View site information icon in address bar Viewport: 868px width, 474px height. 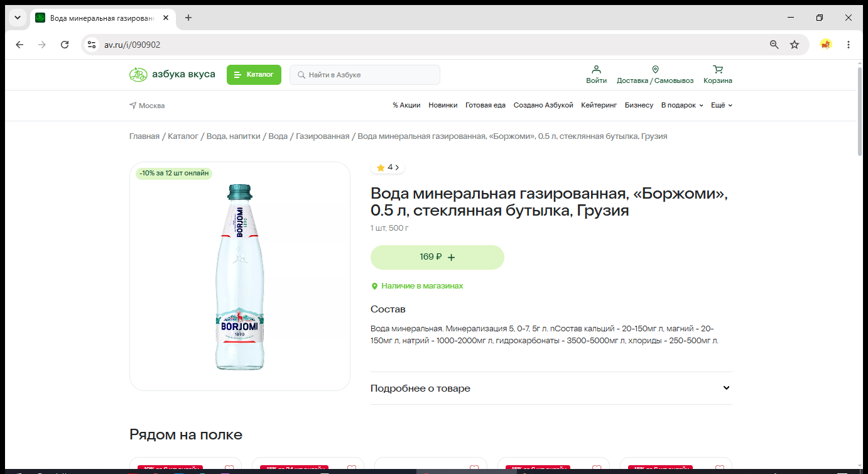pyautogui.click(x=92, y=45)
